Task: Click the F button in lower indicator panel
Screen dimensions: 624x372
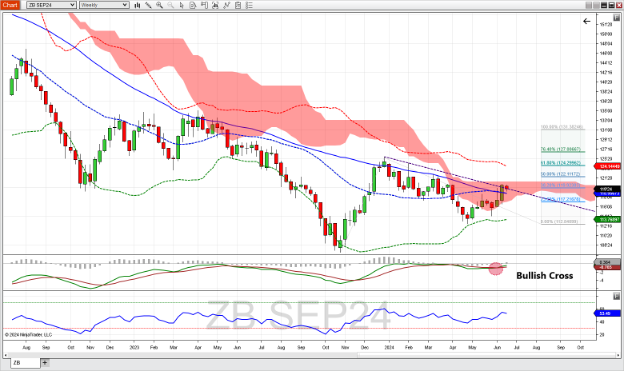Action: point(616,296)
